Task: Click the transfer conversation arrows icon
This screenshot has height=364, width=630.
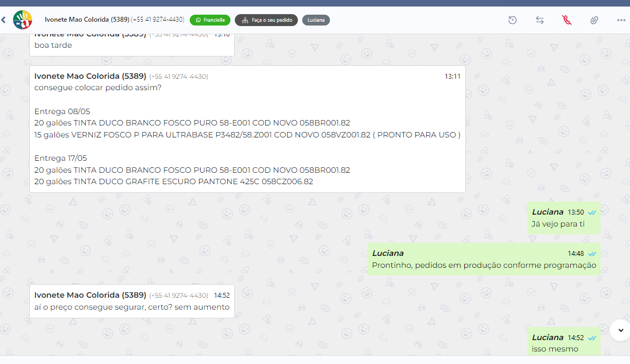Action: [x=539, y=20]
